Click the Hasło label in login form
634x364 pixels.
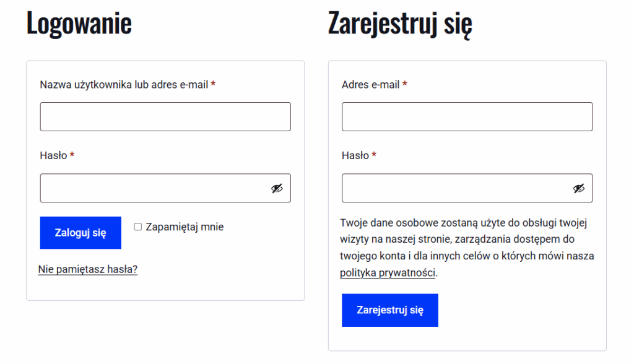(x=53, y=156)
